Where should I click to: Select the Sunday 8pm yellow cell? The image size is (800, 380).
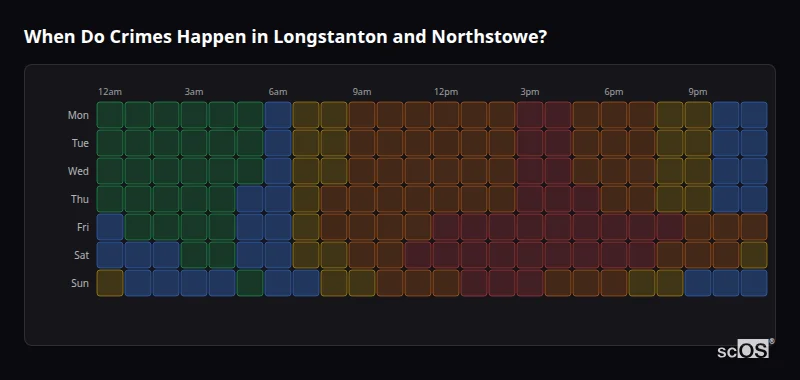click(670, 283)
